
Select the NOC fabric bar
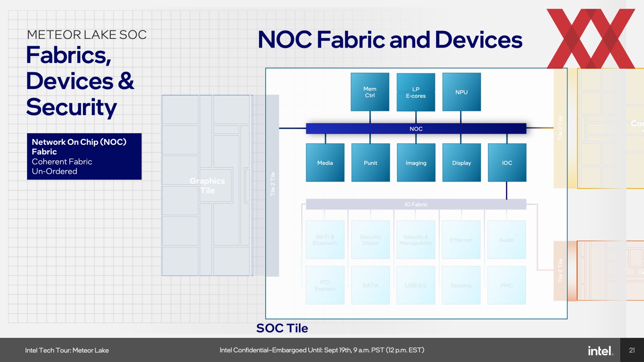416,129
